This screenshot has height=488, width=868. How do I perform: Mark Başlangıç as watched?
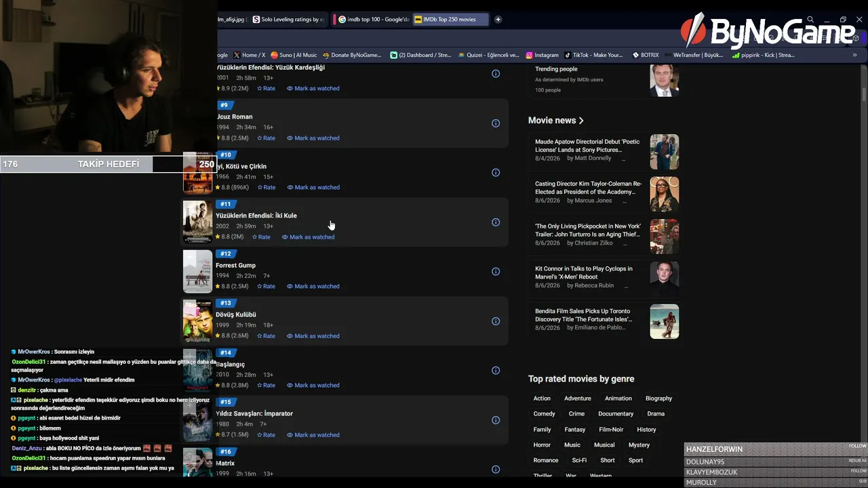pyautogui.click(x=313, y=386)
